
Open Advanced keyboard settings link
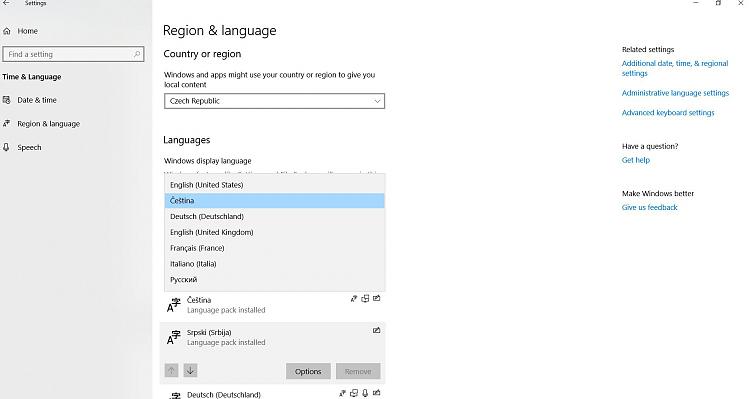[x=668, y=113]
